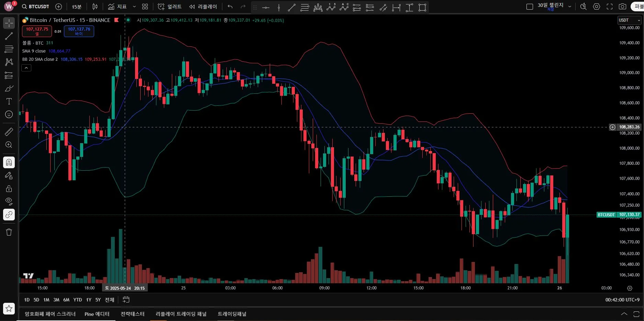Click the 얼러트 alert button
This screenshot has width=644, height=321.
(169, 7)
